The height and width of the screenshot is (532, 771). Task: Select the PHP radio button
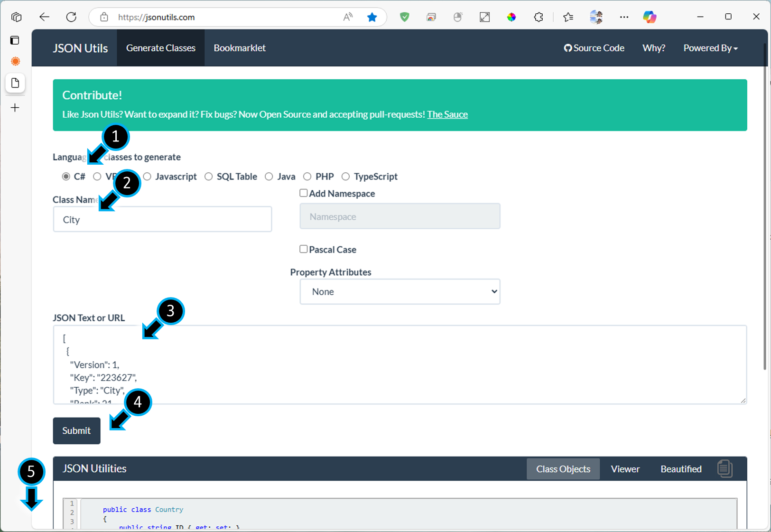(x=307, y=177)
